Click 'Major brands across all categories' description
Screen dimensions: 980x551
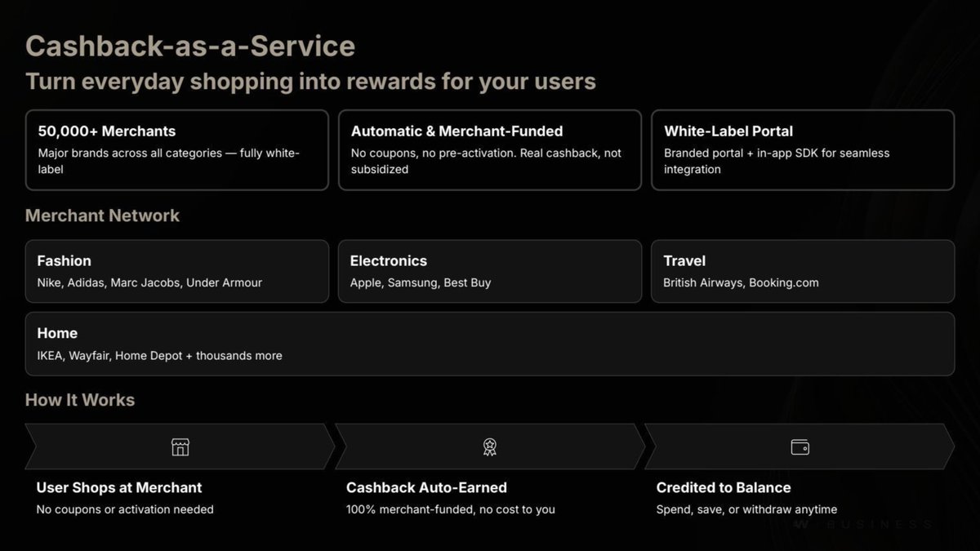coord(169,161)
